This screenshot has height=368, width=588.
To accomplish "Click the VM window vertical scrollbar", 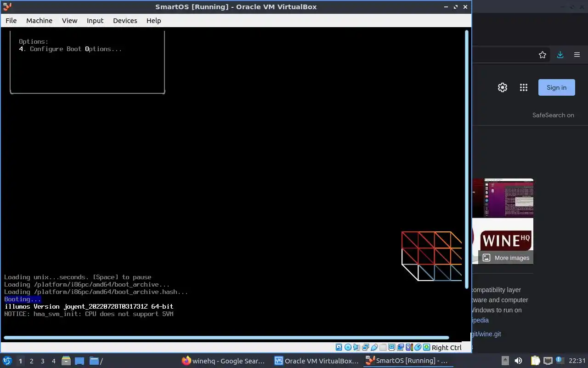I will click(x=468, y=159).
